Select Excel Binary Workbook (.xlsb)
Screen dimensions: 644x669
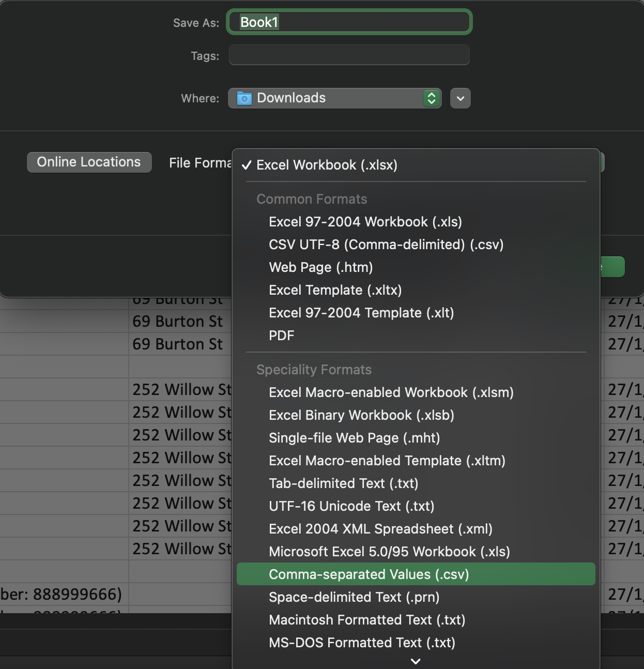click(361, 415)
